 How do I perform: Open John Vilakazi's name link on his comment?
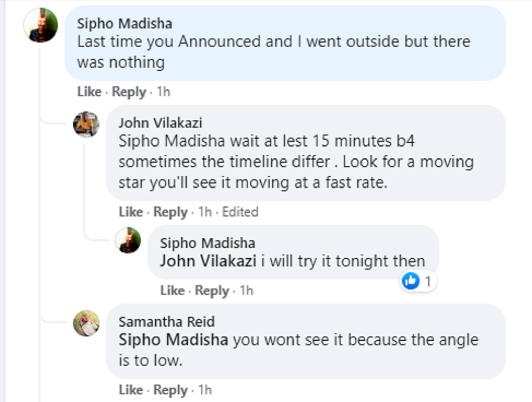point(160,123)
